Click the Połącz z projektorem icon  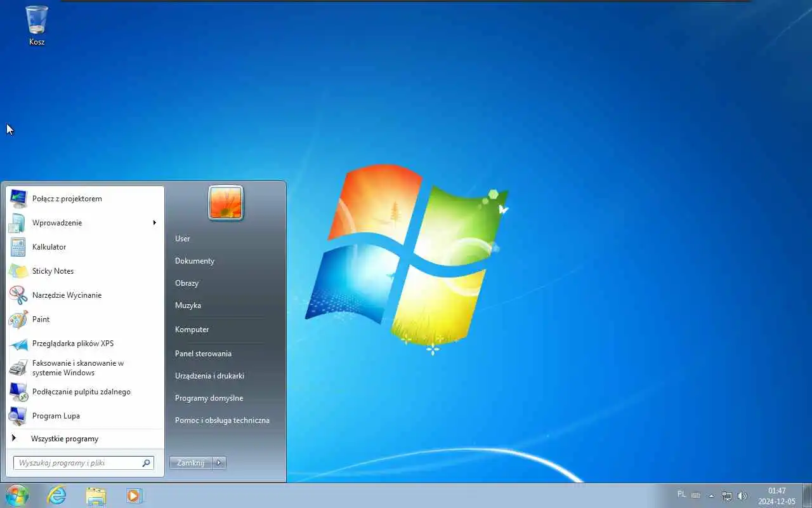coord(18,199)
